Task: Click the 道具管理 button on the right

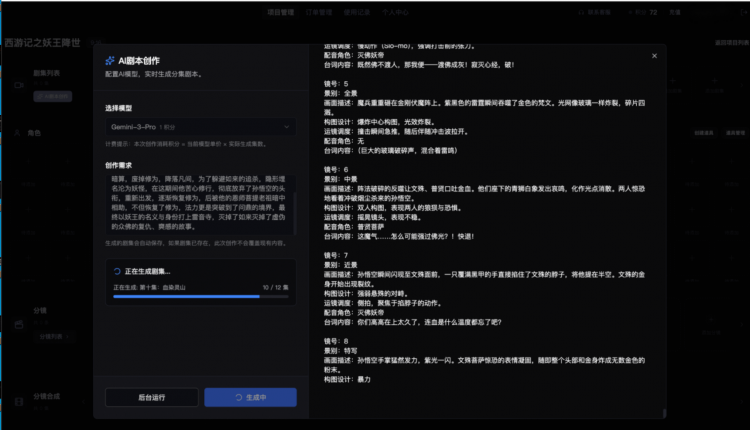Action: point(736,133)
